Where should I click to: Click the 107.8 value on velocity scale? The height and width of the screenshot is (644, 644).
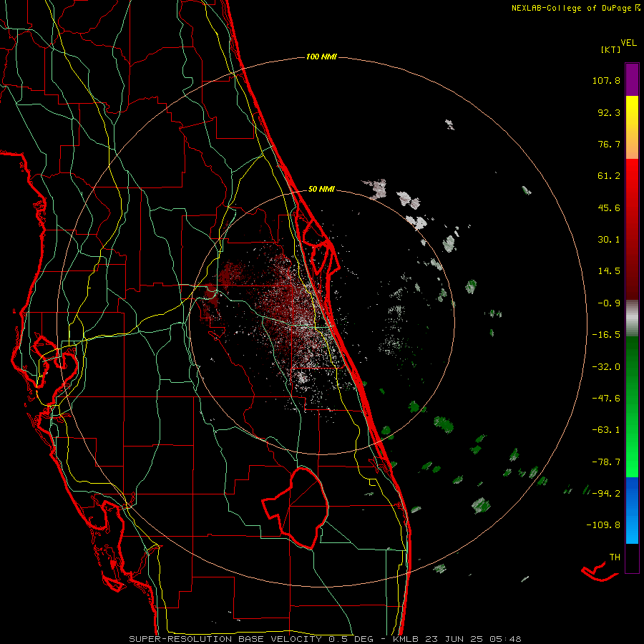pyautogui.click(x=606, y=80)
